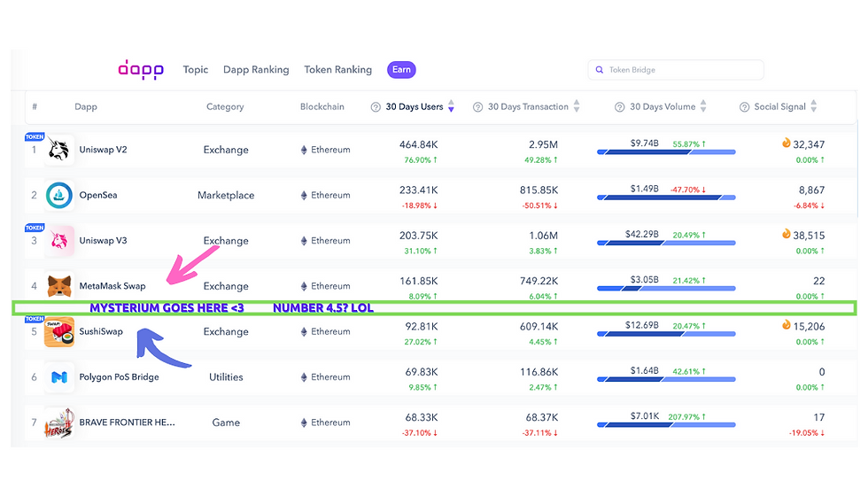Click the Uniswap V3 pink logo
This screenshot has width=868, height=496.
pyautogui.click(x=58, y=240)
